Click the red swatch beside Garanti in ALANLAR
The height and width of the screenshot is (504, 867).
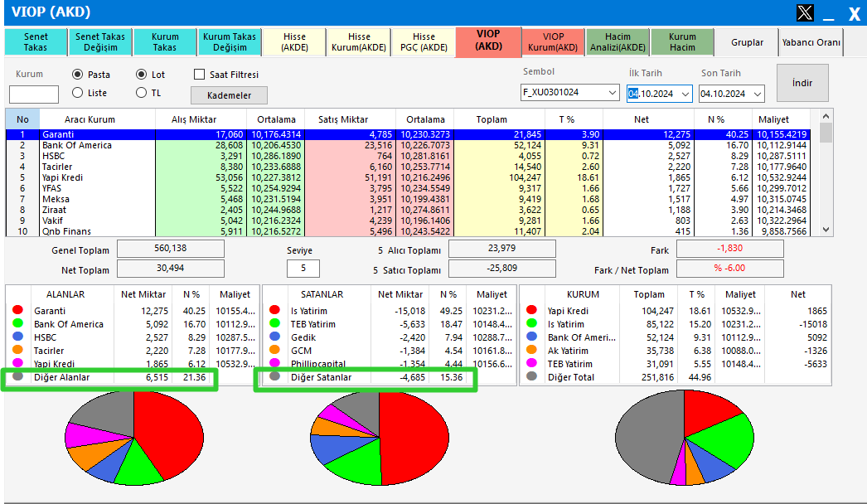[x=17, y=310]
